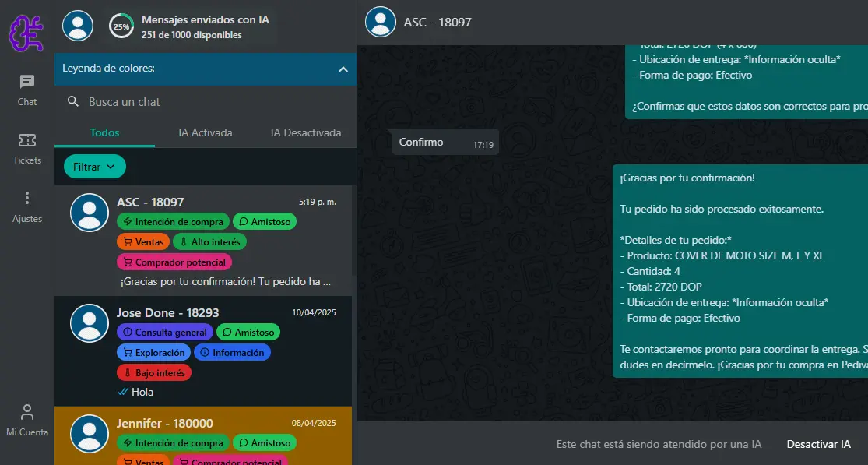Screen dimensions: 868x465
Task: Click the Exploración tag
Action: pos(154,352)
